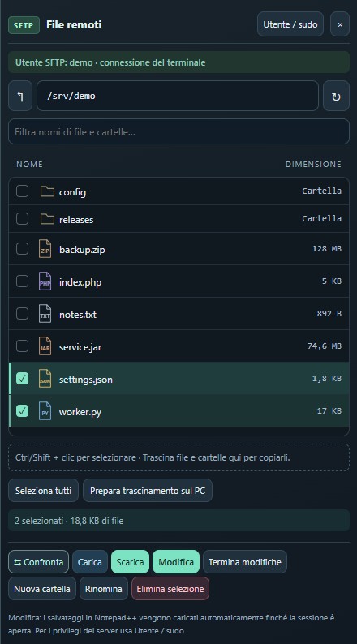Image resolution: width=357 pixels, height=644 pixels.
Task: Click Seleziona tutti button
Action: pos(43,491)
